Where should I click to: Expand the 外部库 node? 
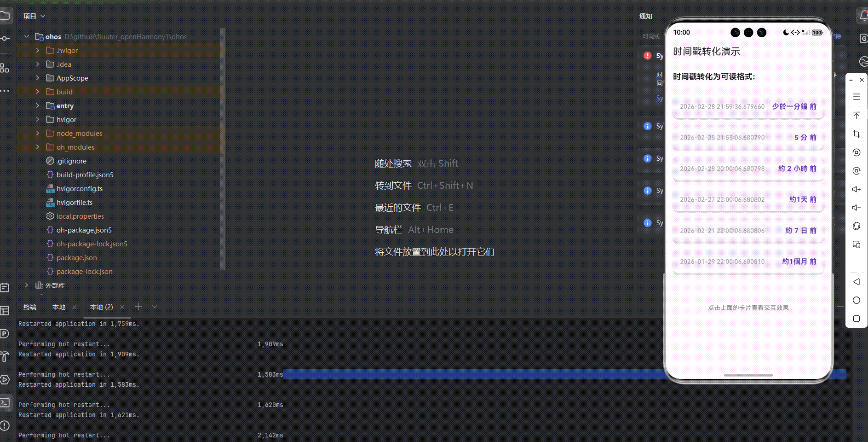(26, 285)
